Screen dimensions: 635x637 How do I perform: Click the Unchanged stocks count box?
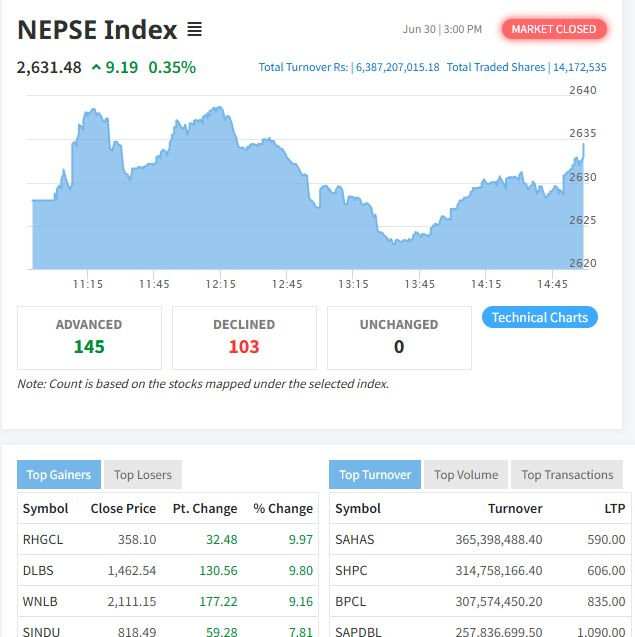tap(399, 337)
